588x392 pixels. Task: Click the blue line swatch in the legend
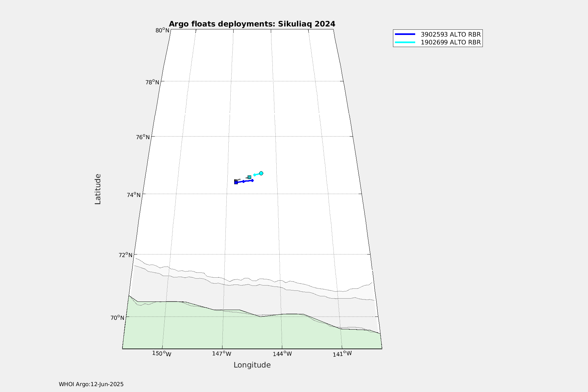coord(405,34)
